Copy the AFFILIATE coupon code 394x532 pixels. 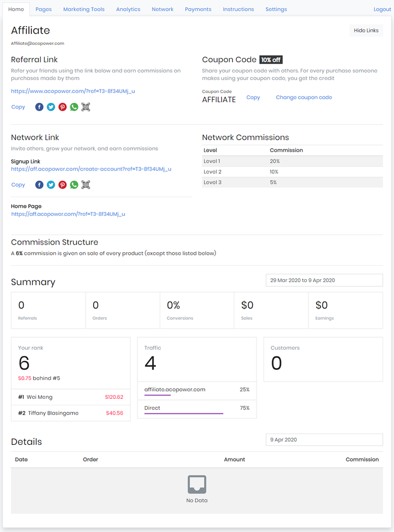[x=253, y=97]
